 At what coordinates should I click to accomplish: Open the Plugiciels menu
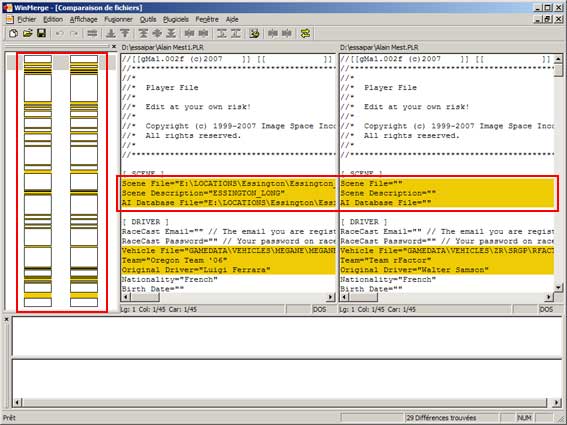(176, 20)
